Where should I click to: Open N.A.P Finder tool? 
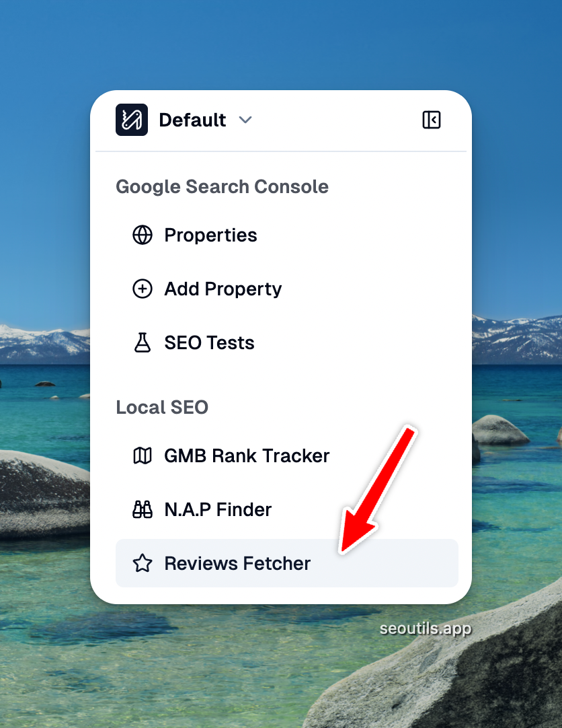click(x=218, y=509)
